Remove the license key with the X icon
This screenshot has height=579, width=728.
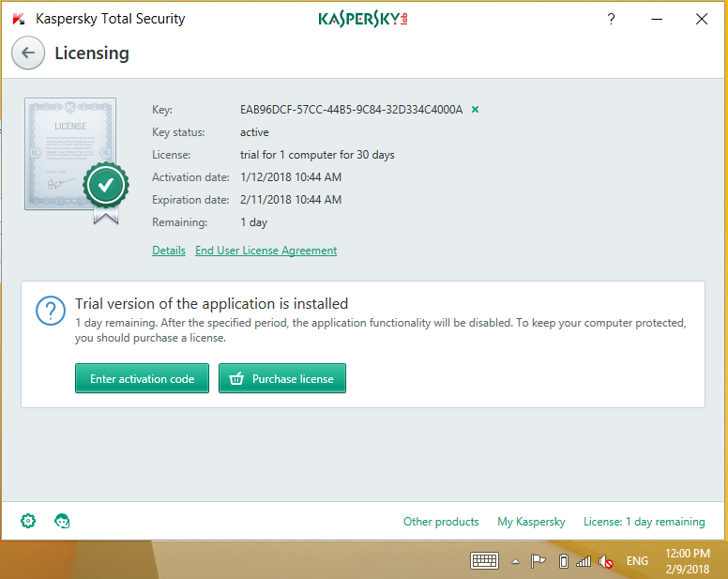pos(475,110)
